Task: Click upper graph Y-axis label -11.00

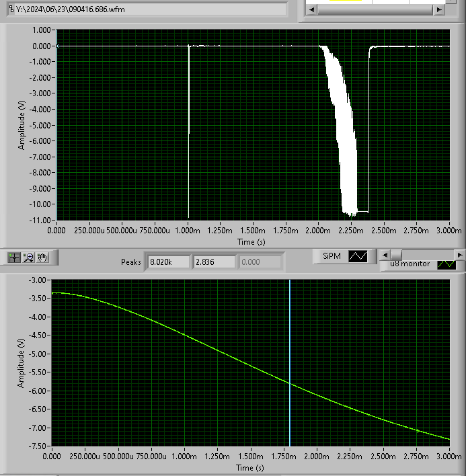Action: (40, 220)
